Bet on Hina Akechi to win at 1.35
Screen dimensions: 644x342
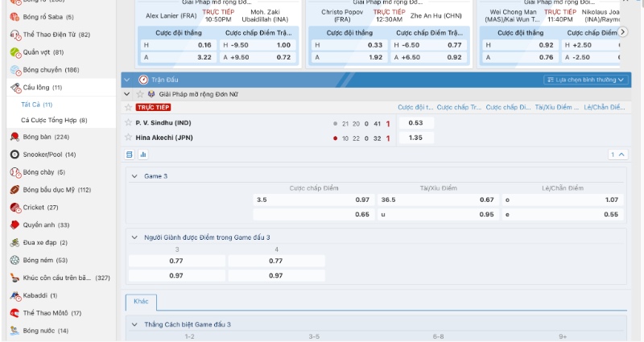coord(415,138)
